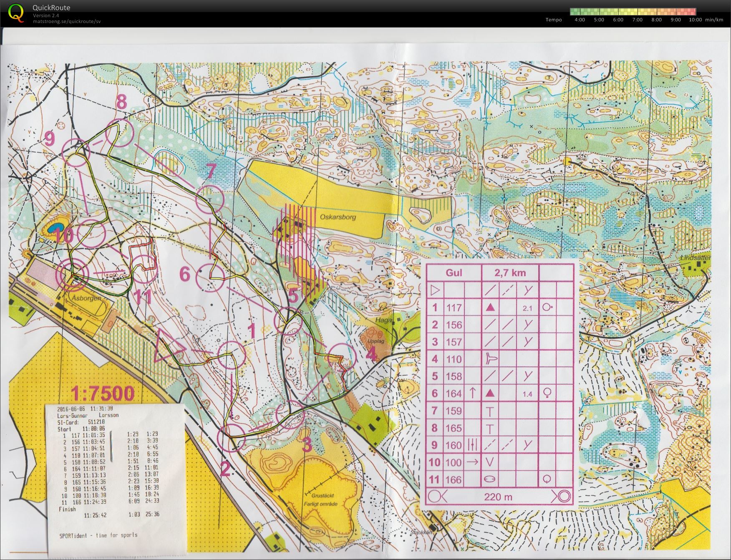Select control circle number 4

342,357
